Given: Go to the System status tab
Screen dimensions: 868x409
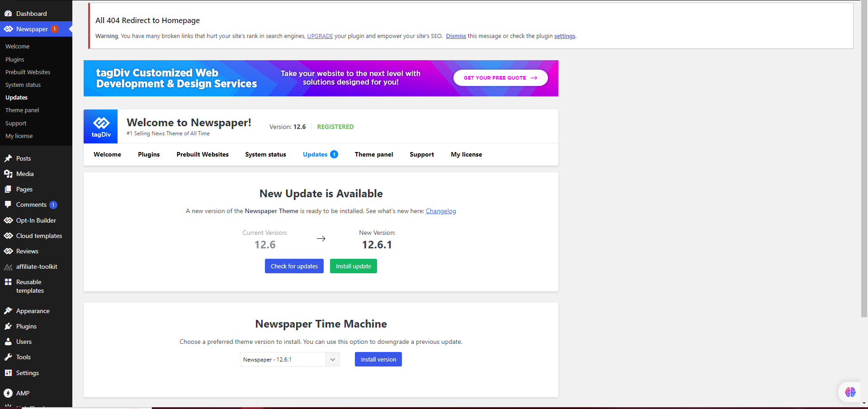Looking at the screenshot, I should 266,154.
